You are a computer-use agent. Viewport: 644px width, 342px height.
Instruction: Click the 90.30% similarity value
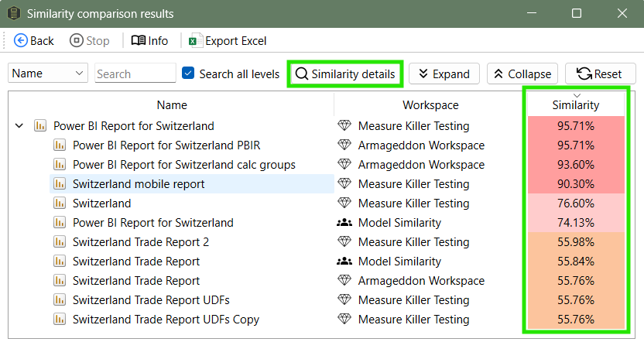coord(576,184)
